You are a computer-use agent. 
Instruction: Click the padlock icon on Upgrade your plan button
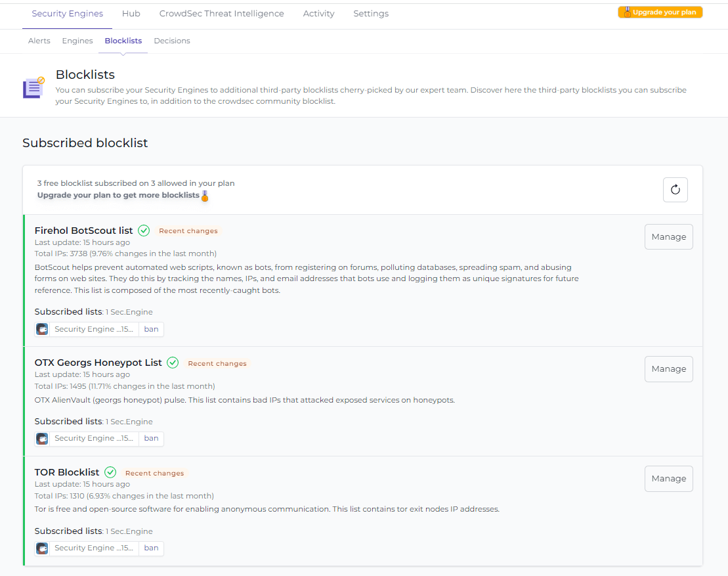coord(628,11)
